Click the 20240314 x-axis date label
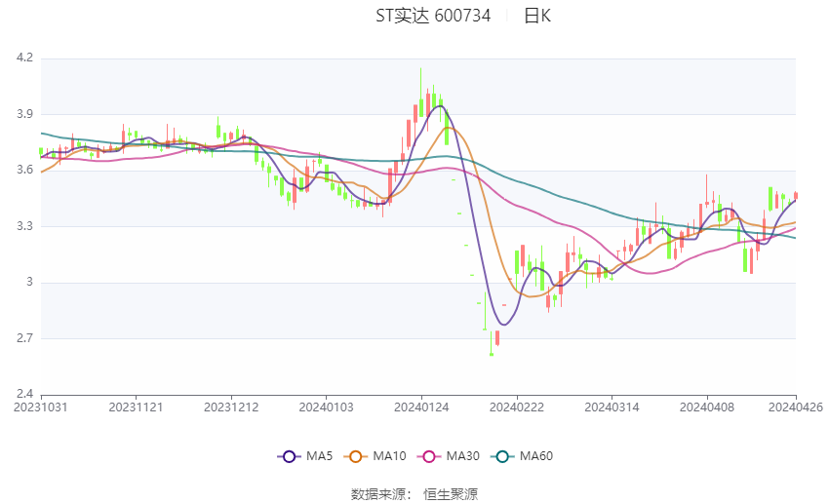This screenshot has height=504, width=829. [612, 407]
